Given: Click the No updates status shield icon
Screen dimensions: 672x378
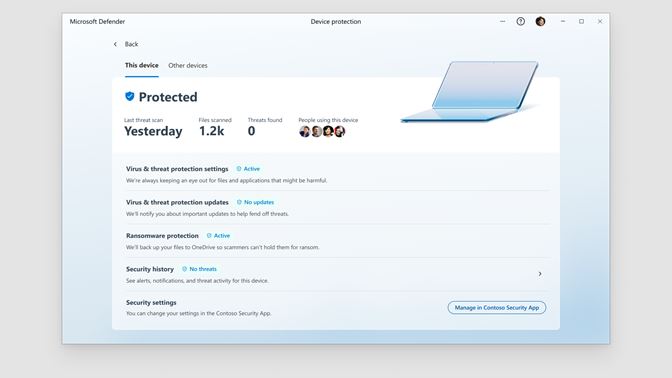Looking at the screenshot, I should click(239, 202).
